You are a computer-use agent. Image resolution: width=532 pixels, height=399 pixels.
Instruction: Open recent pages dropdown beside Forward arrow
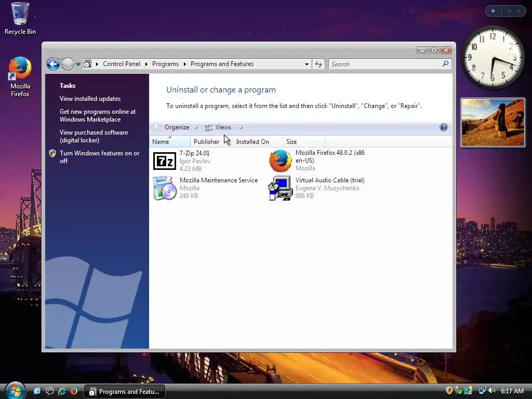(78, 64)
